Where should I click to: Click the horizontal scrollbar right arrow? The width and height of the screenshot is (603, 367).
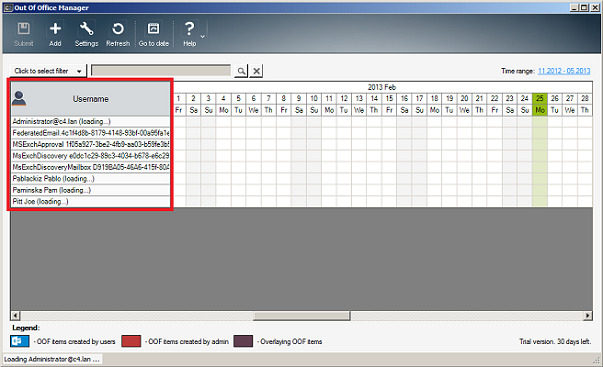tap(588, 315)
